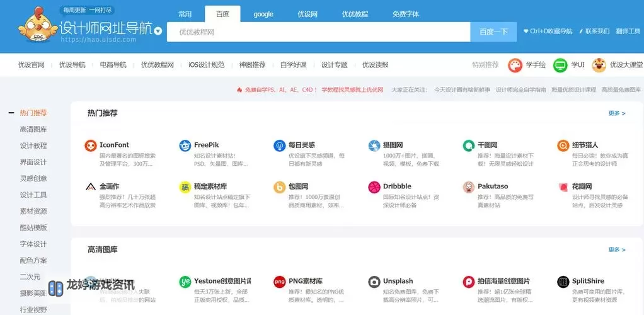
Task: Select 设计教程 in the left sidebar
Action: click(x=33, y=146)
